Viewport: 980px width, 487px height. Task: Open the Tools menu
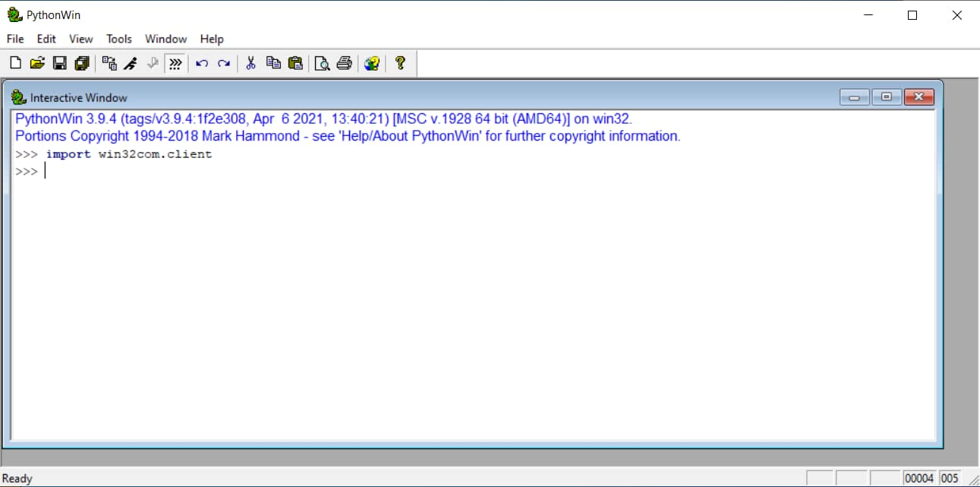coord(118,39)
